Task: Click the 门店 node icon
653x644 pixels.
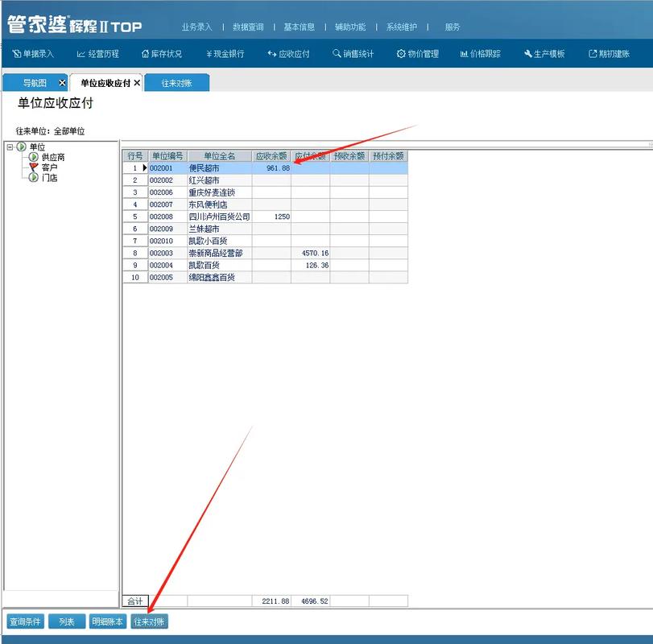Action: 33,178
